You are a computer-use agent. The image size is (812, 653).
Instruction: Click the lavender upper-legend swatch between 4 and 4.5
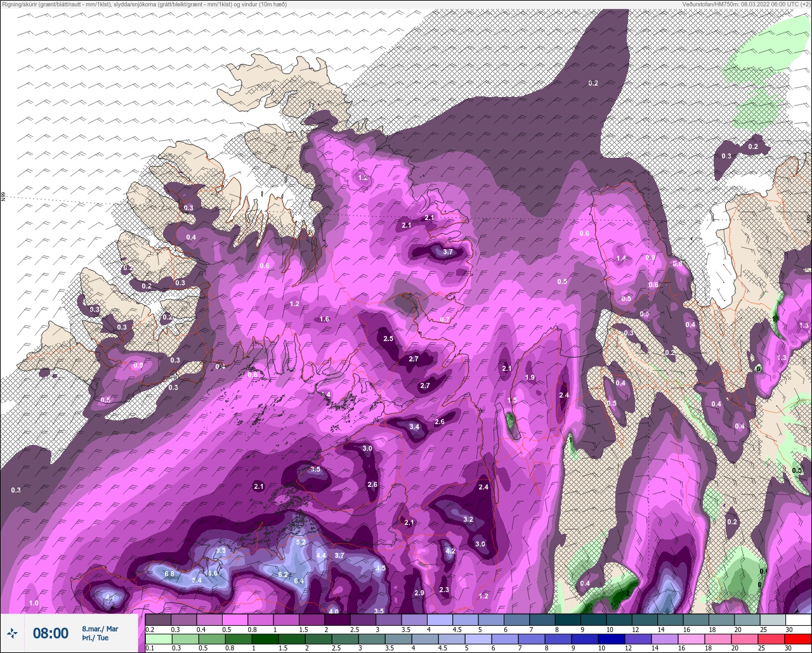(x=440, y=619)
